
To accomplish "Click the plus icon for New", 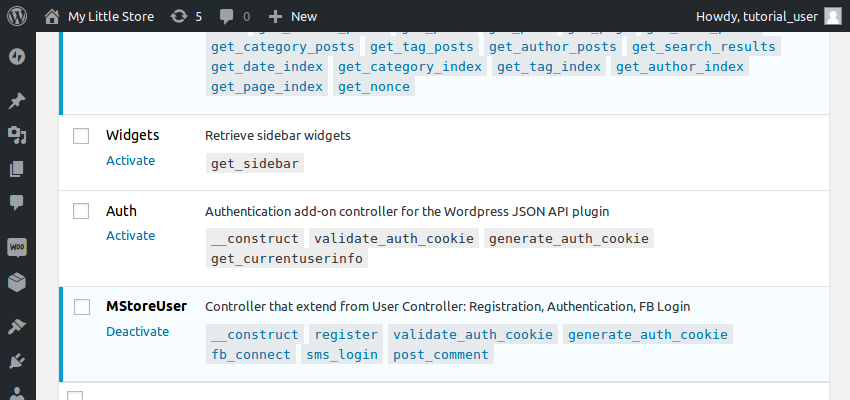I will point(275,17).
